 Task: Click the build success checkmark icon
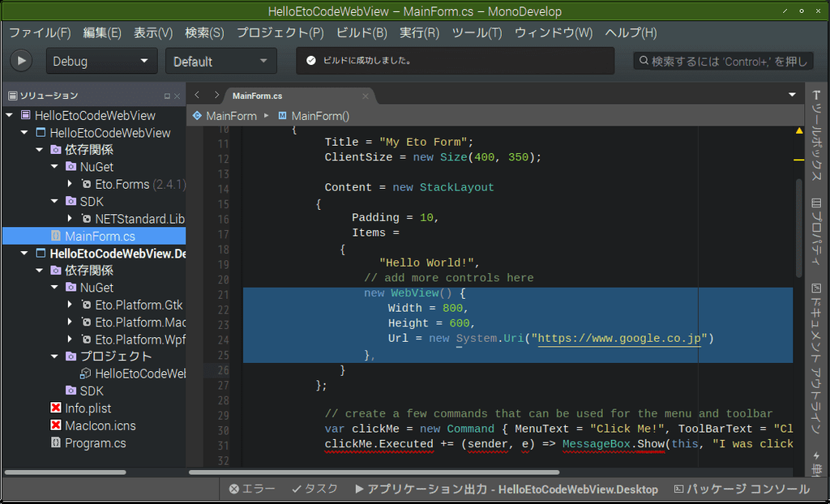click(x=312, y=58)
